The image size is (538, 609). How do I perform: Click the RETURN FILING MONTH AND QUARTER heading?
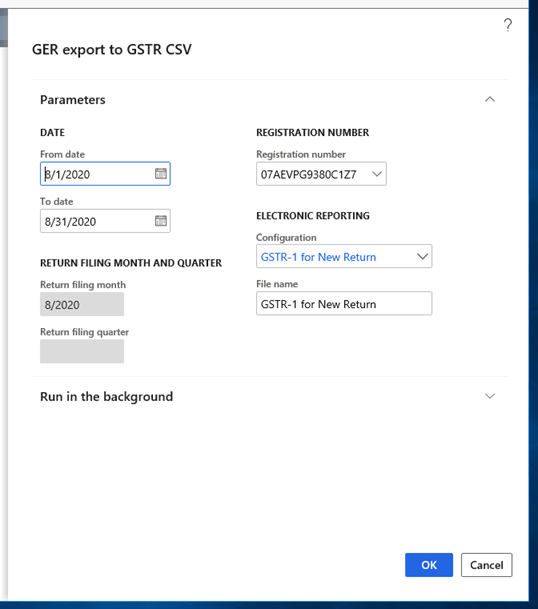click(x=131, y=263)
